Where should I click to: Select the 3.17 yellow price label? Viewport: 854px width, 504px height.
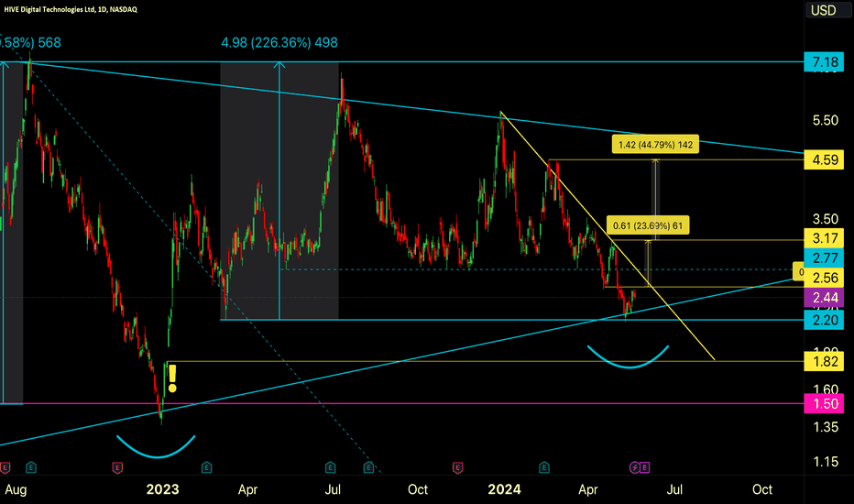tap(825, 238)
